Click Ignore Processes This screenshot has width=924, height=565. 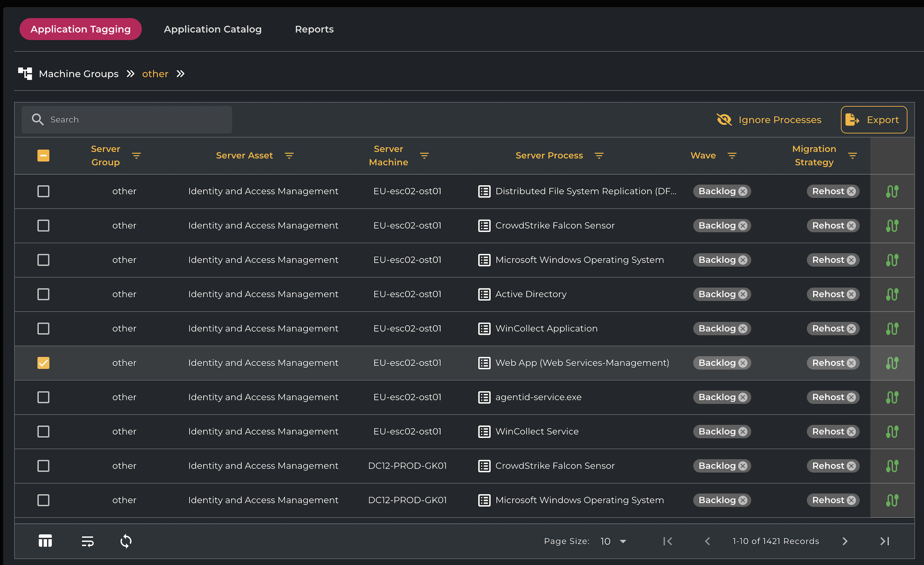[769, 119]
